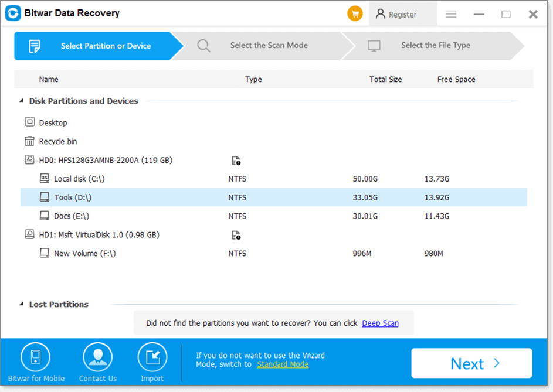Open the Register account button
Screen dimensions: 553x392
point(402,15)
